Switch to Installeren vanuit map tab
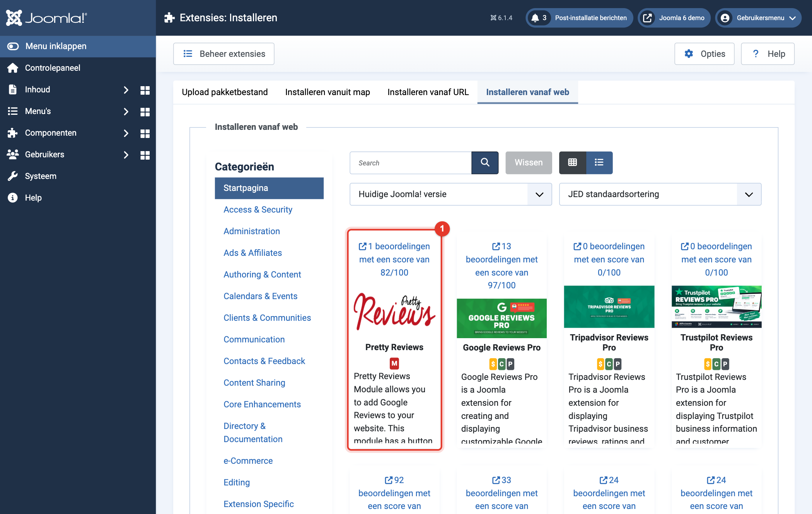The image size is (812, 514). [328, 92]
